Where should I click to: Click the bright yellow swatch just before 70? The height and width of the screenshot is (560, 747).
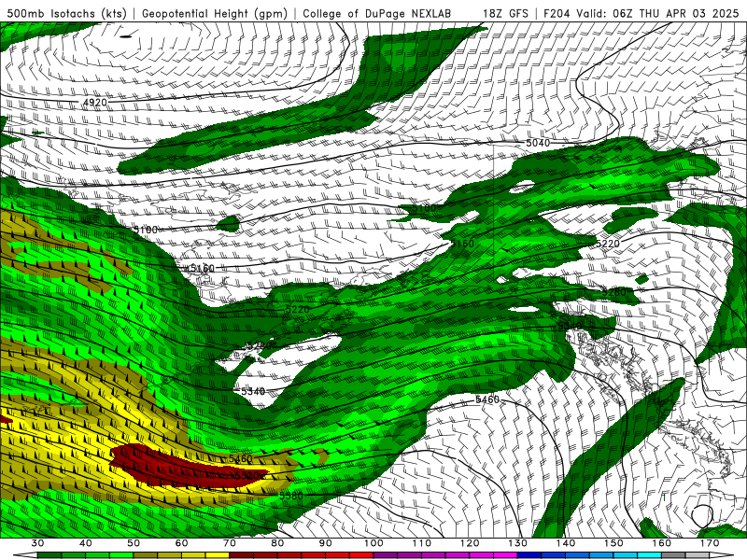pos(218,555)
